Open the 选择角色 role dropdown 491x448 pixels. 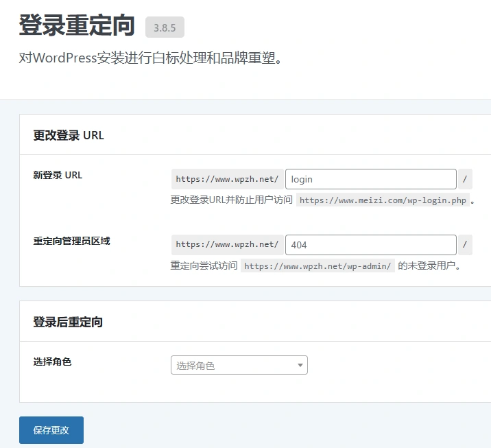coord(239,365)
